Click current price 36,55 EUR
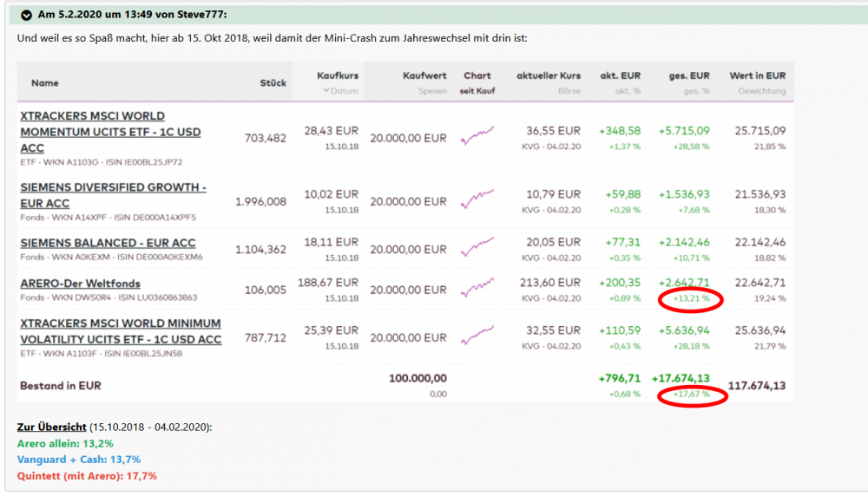 pos(553,131)
